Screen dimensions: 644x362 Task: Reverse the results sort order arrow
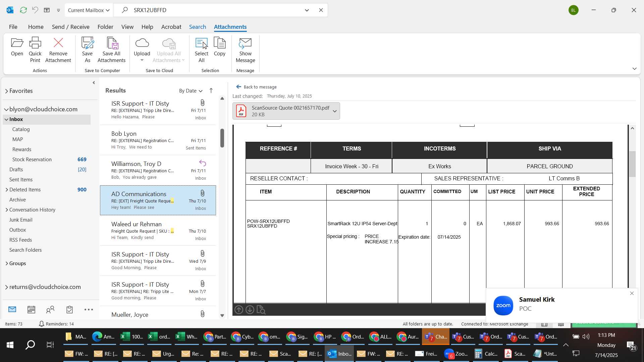(211, 90)
